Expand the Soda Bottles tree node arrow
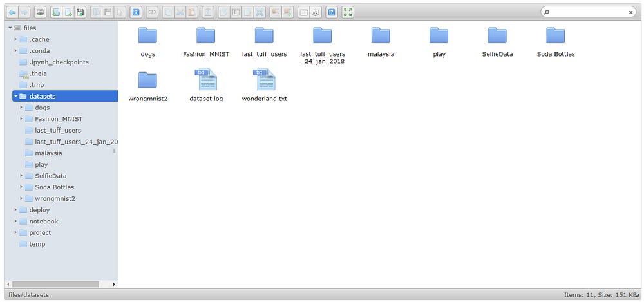The width and height of the screenshot is (644, 302). (21, 187)
